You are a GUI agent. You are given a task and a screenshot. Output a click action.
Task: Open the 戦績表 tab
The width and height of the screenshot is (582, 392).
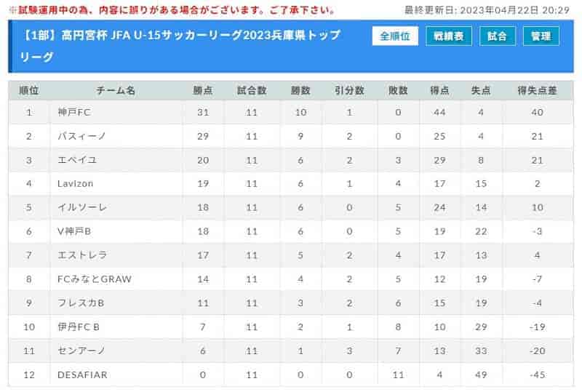(x=448, y=36)
